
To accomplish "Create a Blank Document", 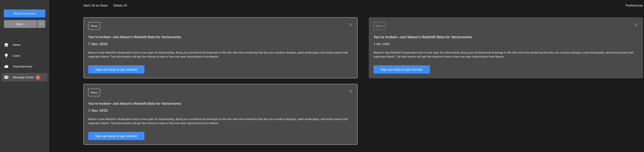I will pos(25,14).
